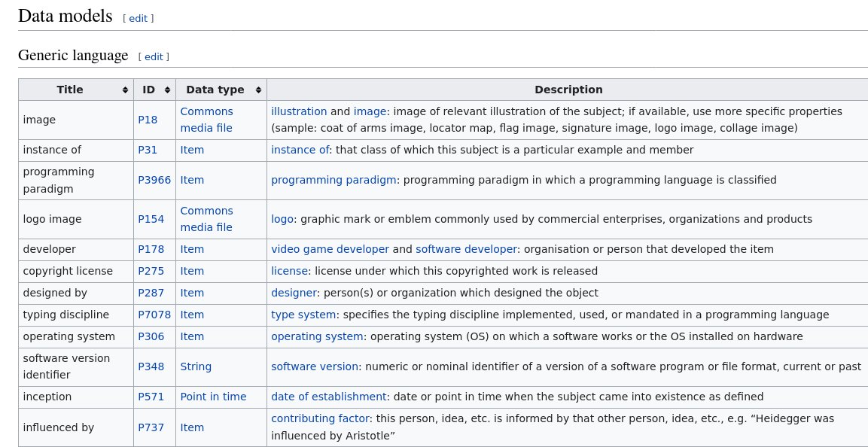868x447 pixels.
Task: Go to property P3966
Action: pyautogui.click(x=154, y=180)
